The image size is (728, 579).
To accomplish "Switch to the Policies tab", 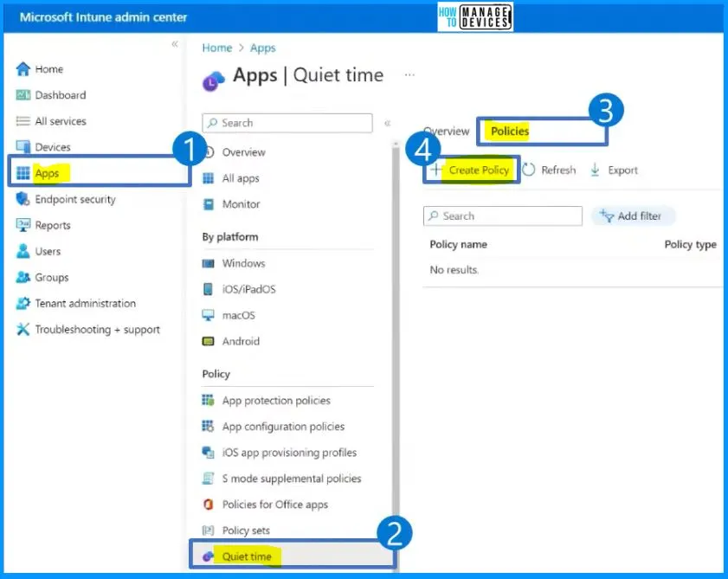I will point(510,132).
